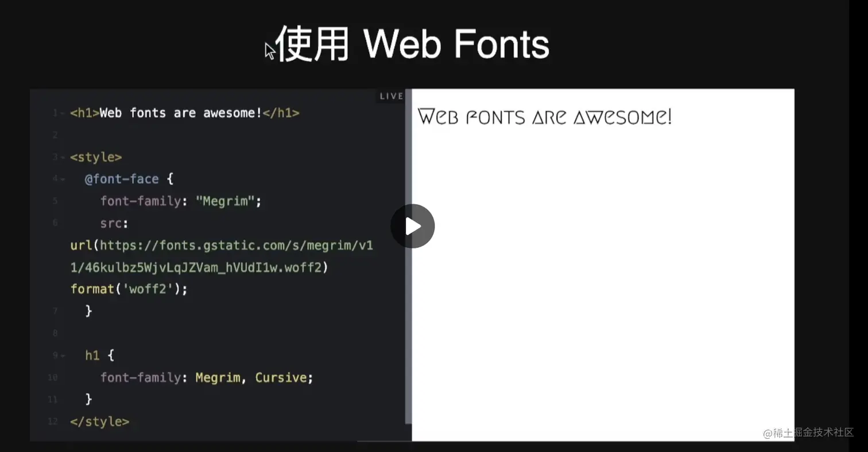Click the font-family: "Megrim" declaration
The width and height of the screenshot is (868, 452).
coord(181,201)
